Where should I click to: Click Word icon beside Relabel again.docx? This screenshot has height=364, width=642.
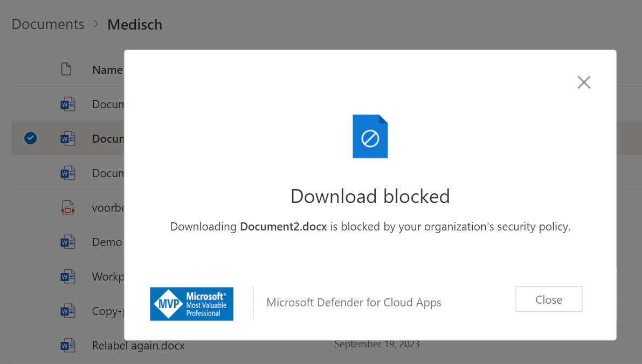click(67, 346)
